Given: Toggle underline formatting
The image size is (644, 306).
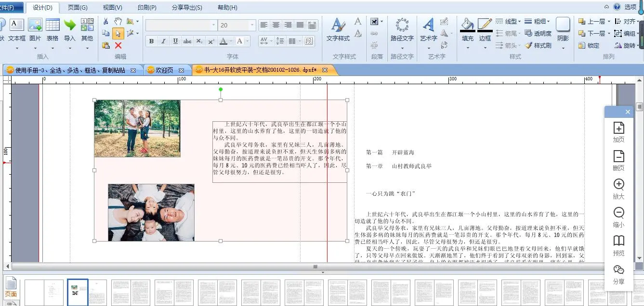Looking at the screenshot, I should click(175, 41).
